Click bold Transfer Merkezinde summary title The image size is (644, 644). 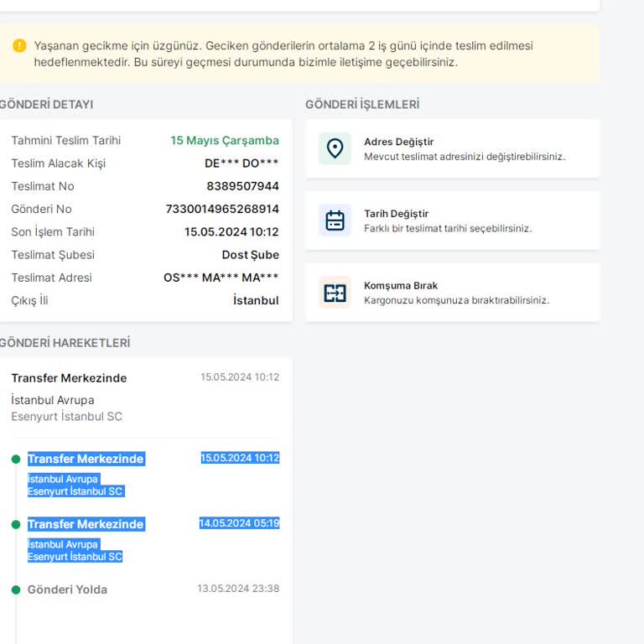click(x=69, y=378)
